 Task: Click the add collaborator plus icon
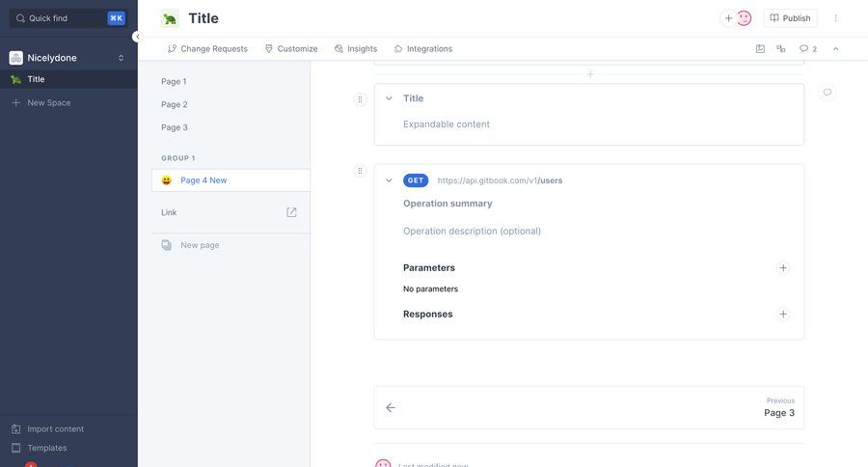coord(729,18)
